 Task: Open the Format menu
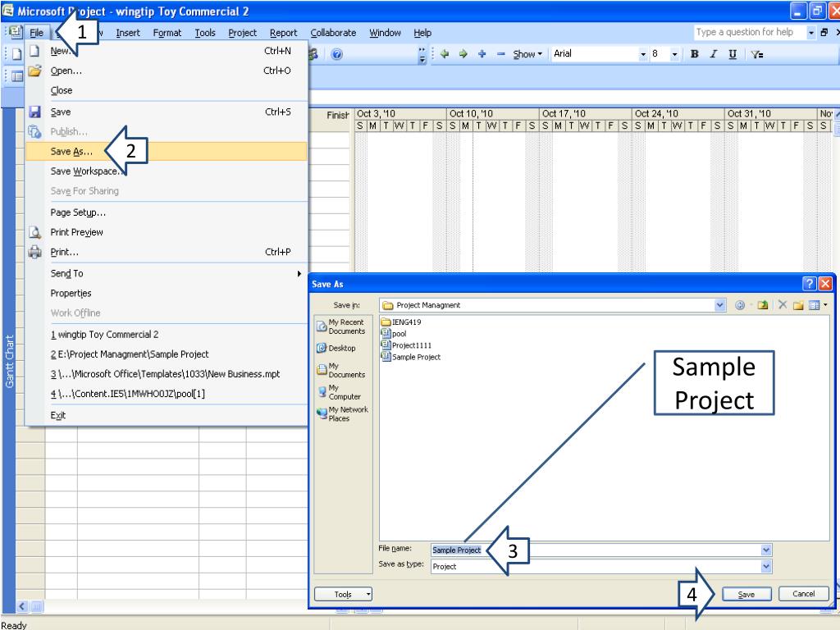tap(167, 33)
